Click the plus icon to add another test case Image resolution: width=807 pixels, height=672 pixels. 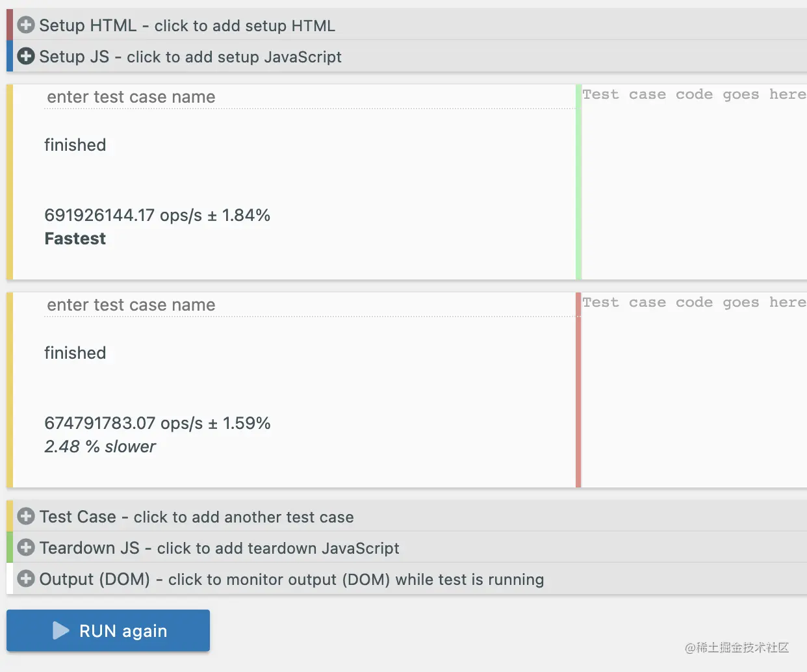25,516
